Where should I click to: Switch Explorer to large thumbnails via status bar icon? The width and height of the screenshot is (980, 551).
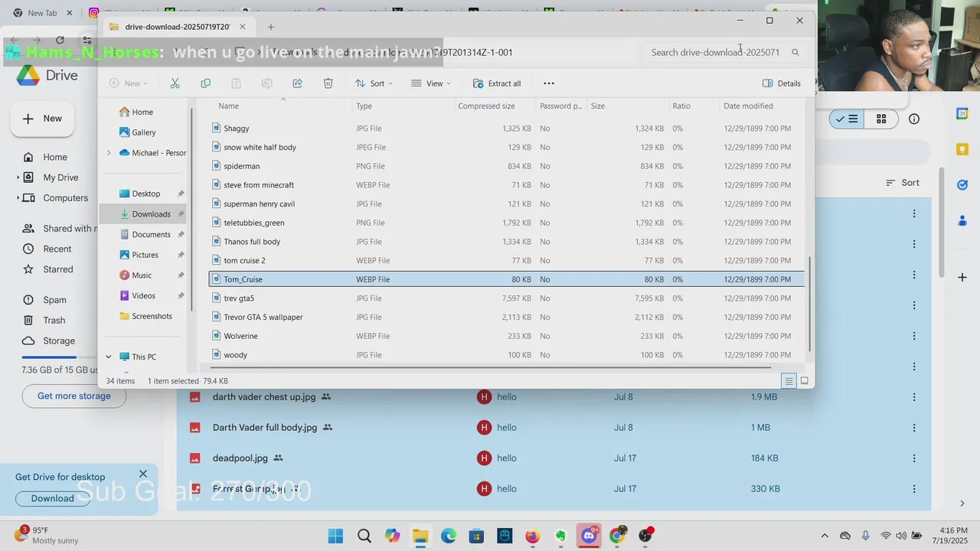click(804, 380)
